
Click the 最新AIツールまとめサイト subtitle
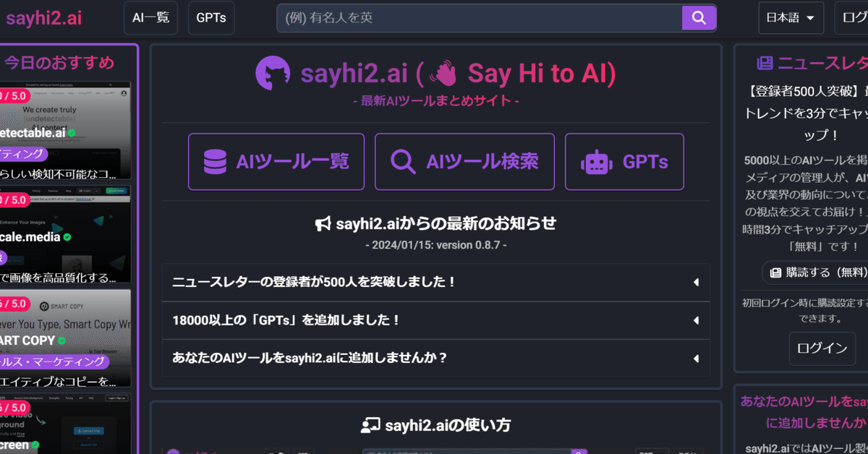(x=435, y=100)
